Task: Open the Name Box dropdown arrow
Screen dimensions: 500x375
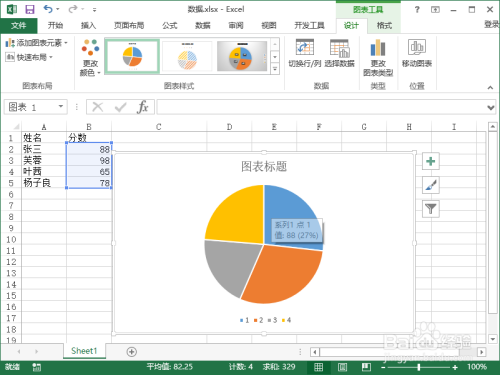Action: (x=61, y=106)
